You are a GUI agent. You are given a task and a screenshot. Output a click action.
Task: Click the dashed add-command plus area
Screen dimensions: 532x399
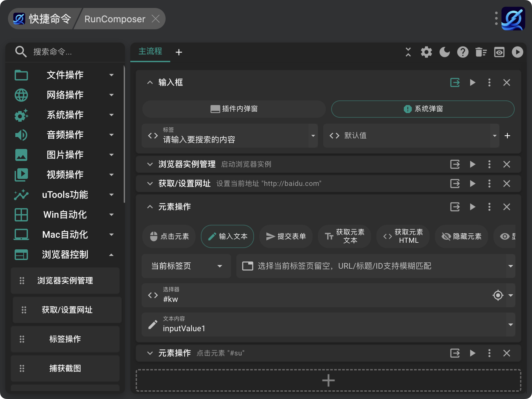point(329,380)
